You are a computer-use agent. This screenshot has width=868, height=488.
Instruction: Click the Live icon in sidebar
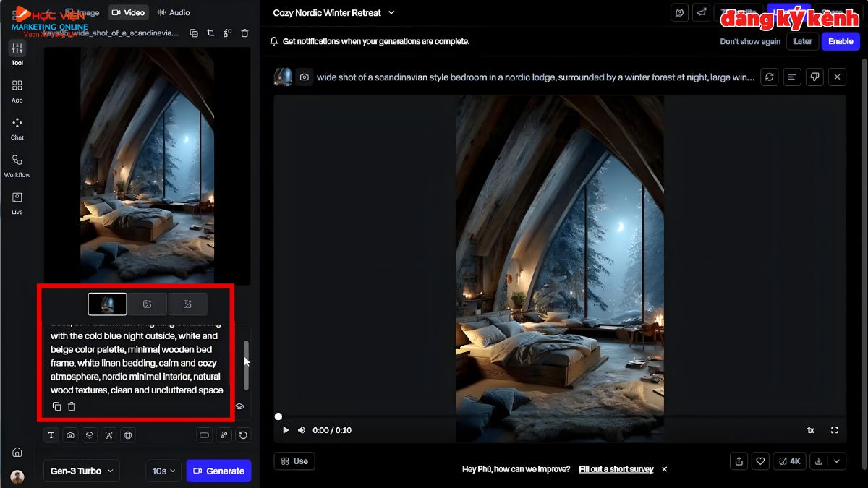pyautogui.click(x=17, y=202)
